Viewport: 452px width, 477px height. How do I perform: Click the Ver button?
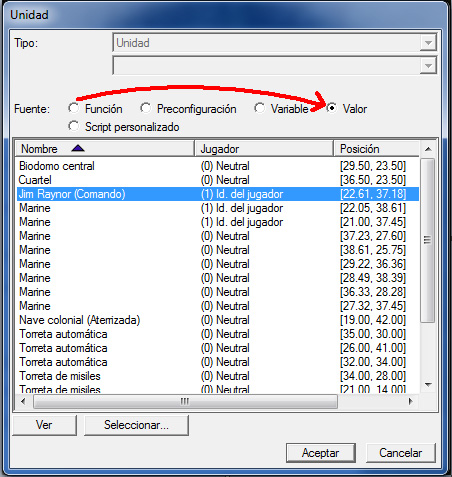pyautogui.click(x=44, y=425)
